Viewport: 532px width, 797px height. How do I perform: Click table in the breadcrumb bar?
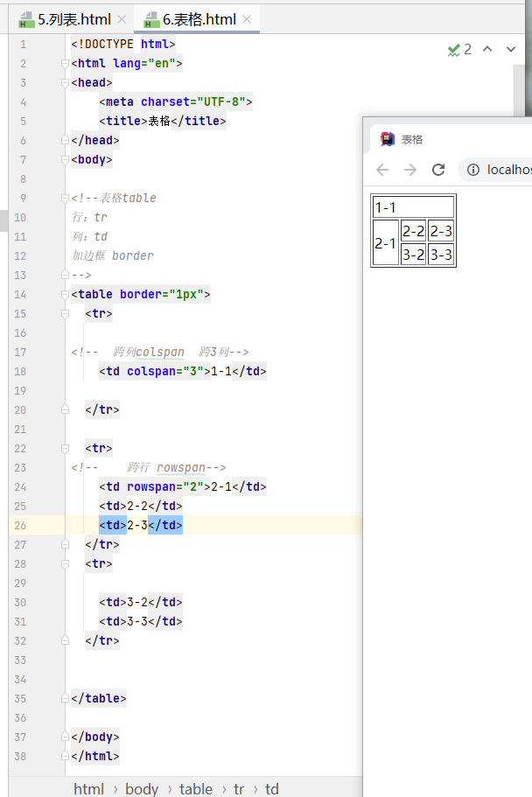coord(196,789)
